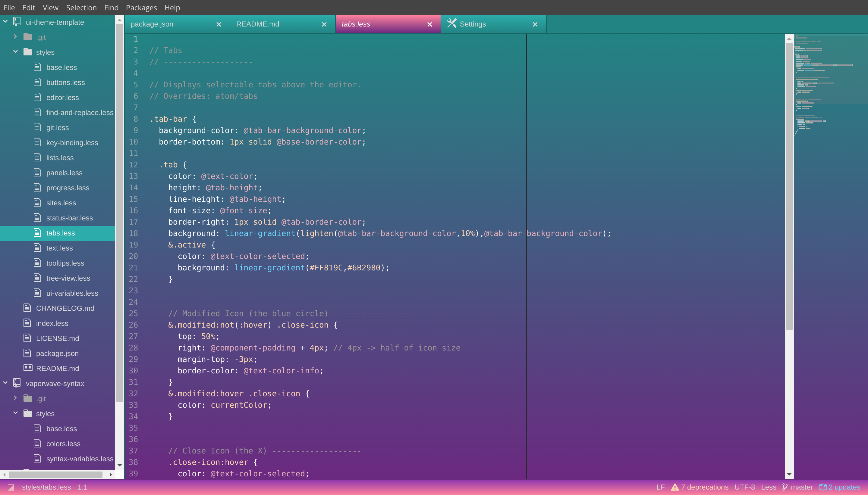Click the UTF-8 encoding selector
Image resolution: width=868 pixels, height=495 pixels.
pyautogui.click(x=744, y=487)
